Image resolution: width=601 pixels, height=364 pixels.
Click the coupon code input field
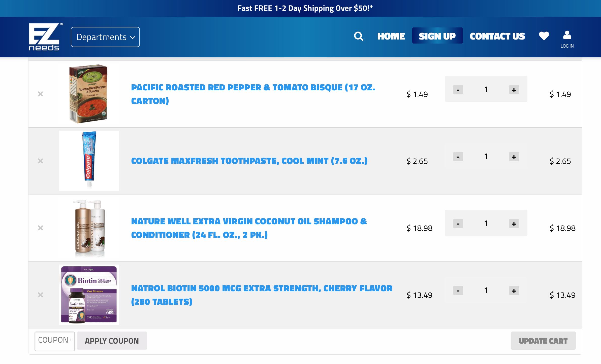click(55, 341)
